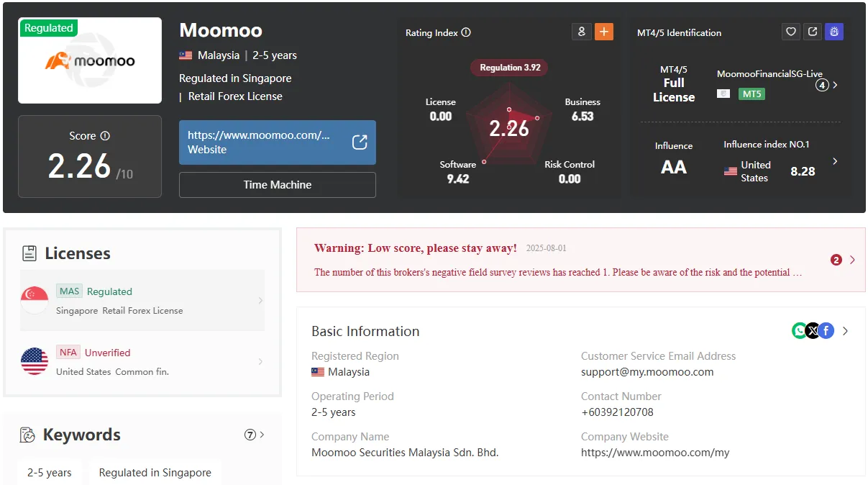Click the NFA tag in Licenses
Image resolution: width=868 pixels, height=485 pixels.
pyautogui.click(x=68, y=353)
